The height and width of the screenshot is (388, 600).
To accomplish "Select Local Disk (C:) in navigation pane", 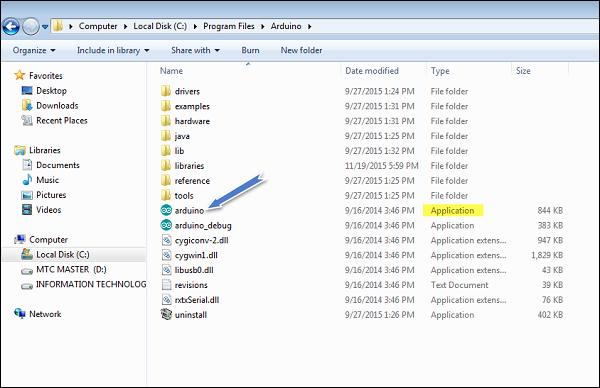I will coord(62,254).
